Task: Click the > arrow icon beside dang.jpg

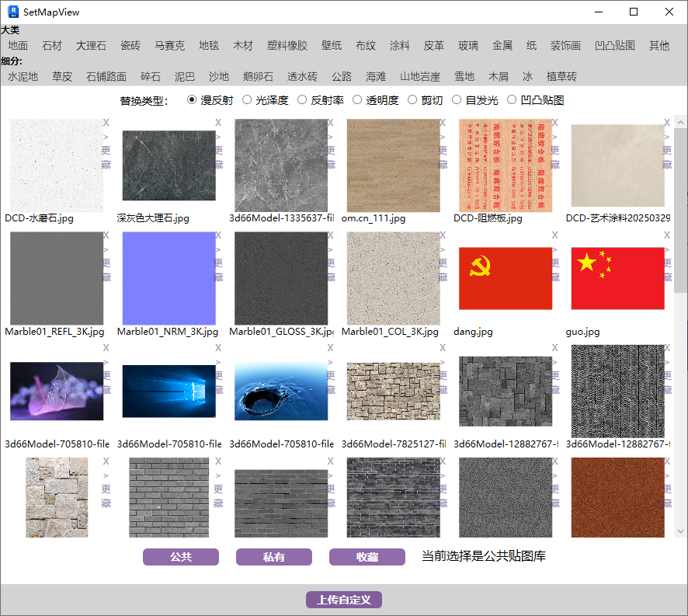Action: point(555,249)
